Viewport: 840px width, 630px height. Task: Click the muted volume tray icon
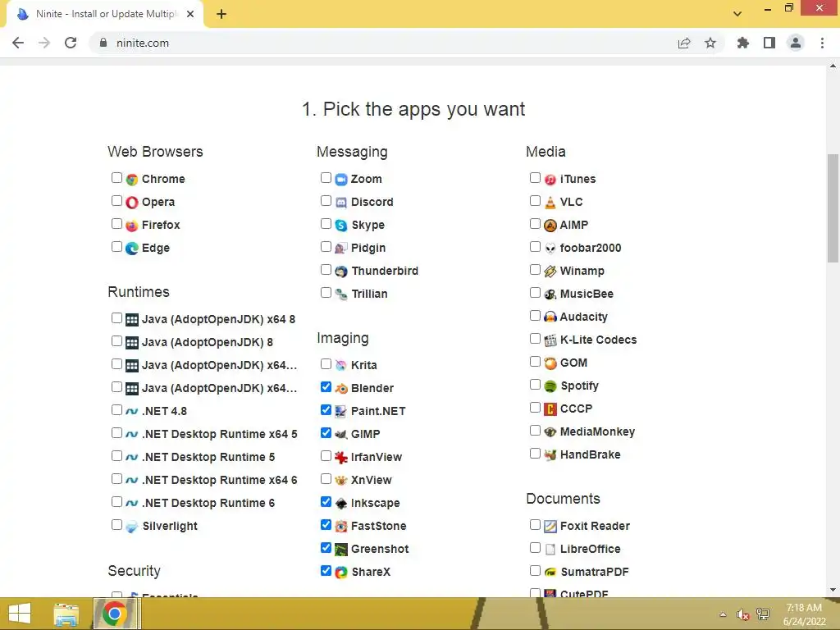click(x=742, y=614)
